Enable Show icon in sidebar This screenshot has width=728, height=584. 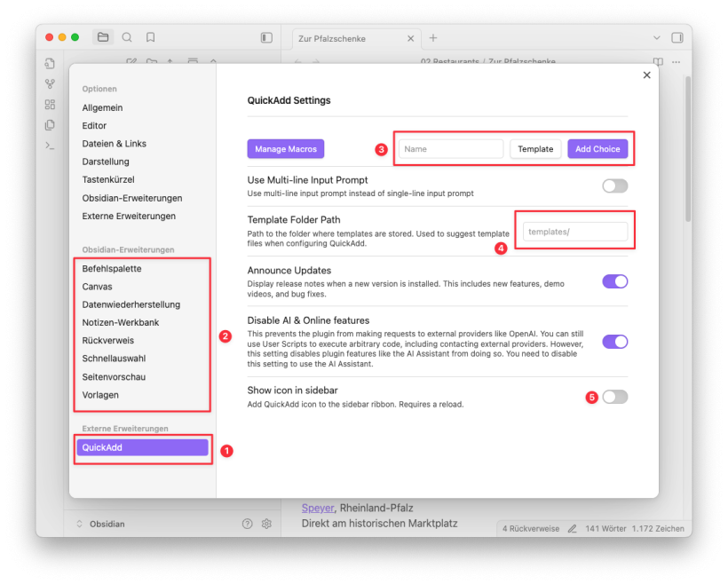coord(614,397)
